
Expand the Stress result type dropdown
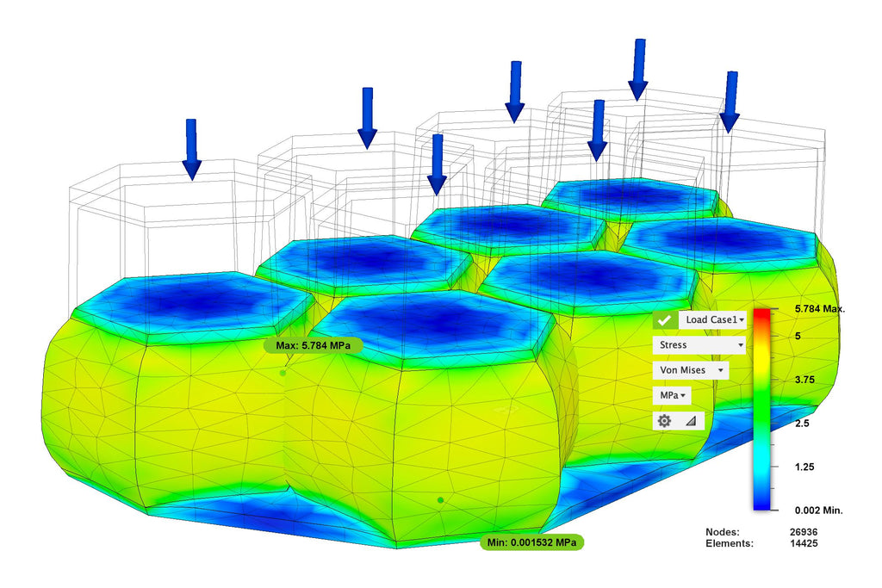tap(699, 344)
